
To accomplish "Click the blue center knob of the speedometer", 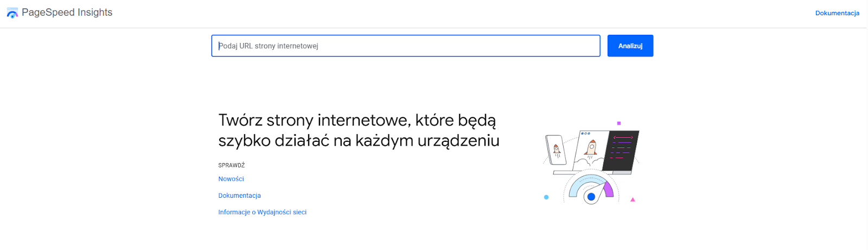I will [591, 197].
